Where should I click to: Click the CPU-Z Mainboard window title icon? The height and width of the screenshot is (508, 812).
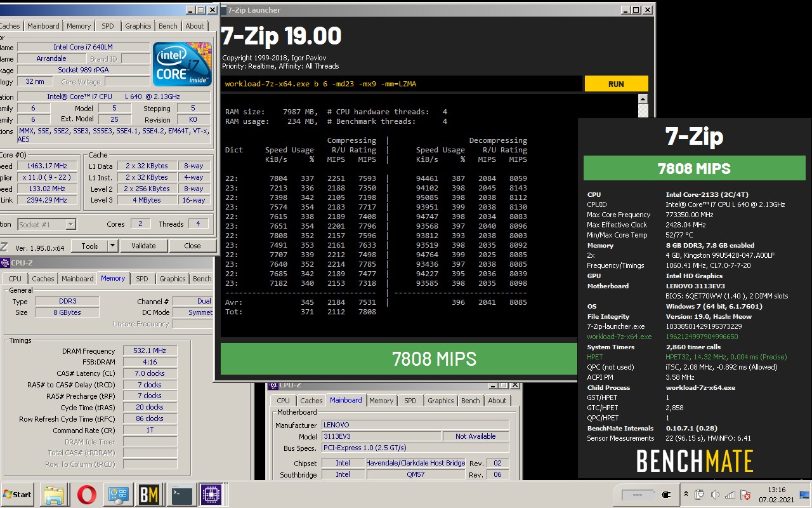tap(273, 385)
